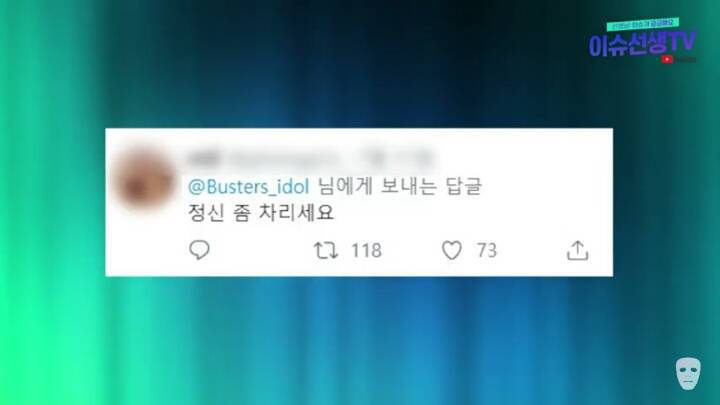The image size is (720, 405).
Task: Click the white tweet card background
Action: click(x=359, y=202)
